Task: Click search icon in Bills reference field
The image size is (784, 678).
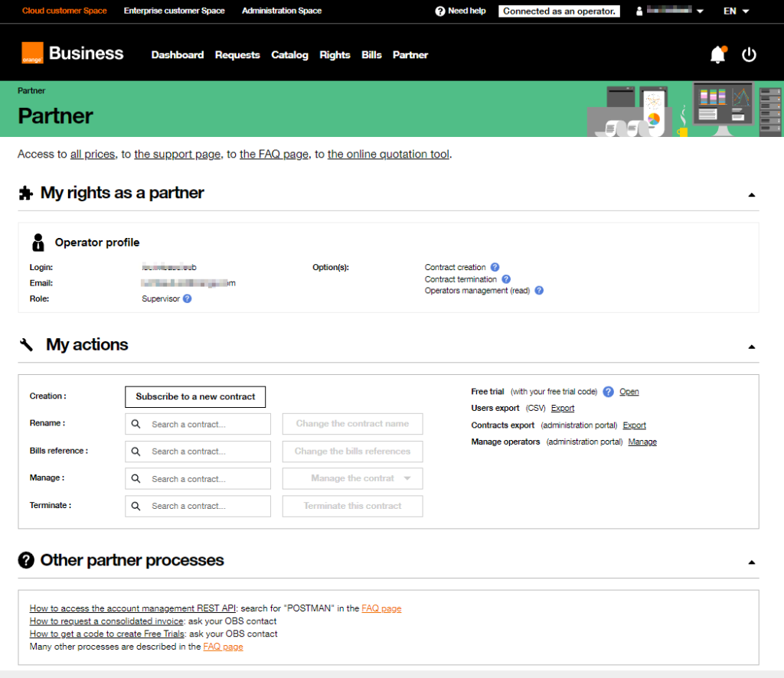Action: (136, 451)
